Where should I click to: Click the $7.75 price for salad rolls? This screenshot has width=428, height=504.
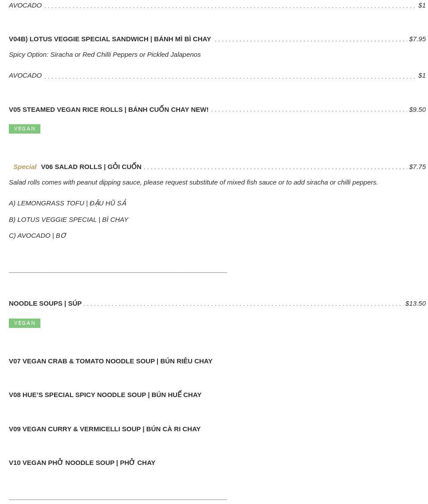point(417,167)
